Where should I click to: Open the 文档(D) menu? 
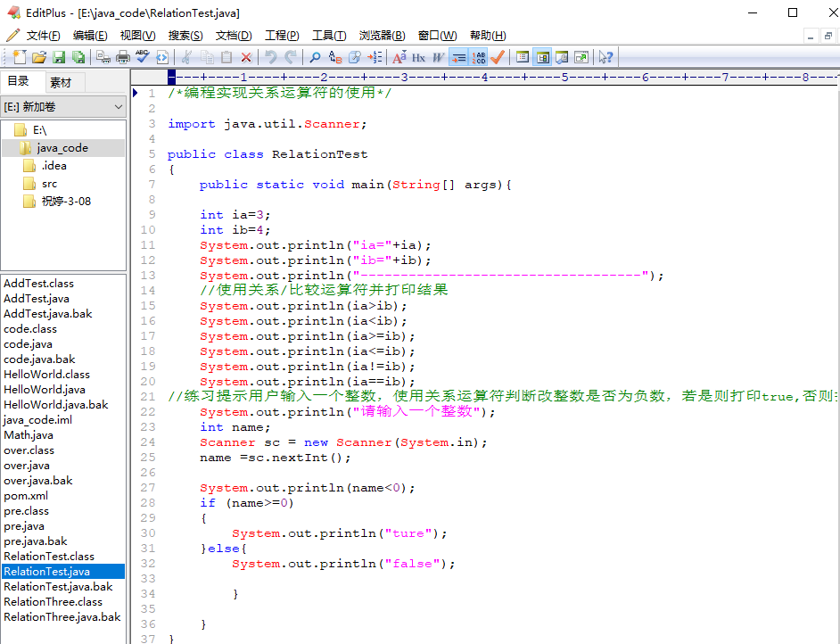[x=234, y=36]
